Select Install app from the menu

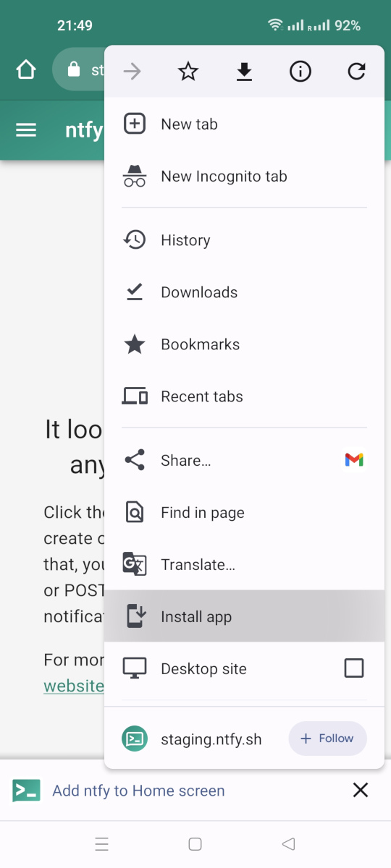pyautogui.click(x=244, y=616)
